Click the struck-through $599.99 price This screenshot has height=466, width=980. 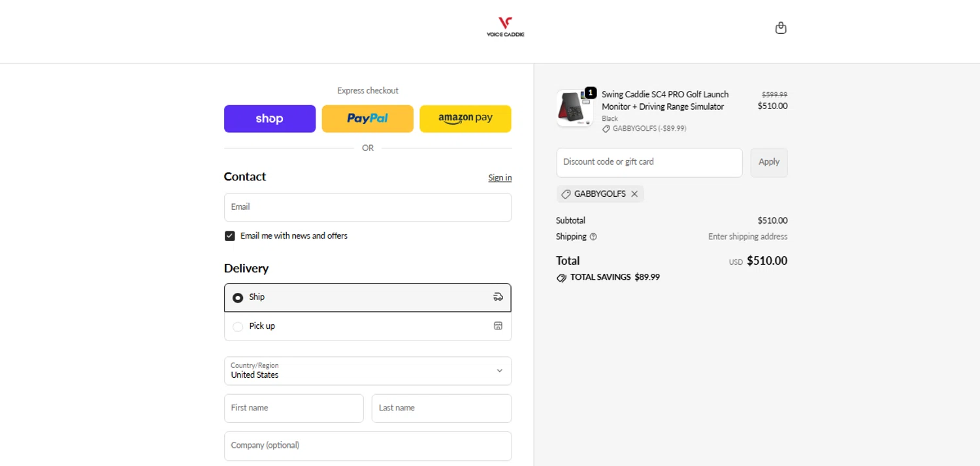[x=774, y=95]
